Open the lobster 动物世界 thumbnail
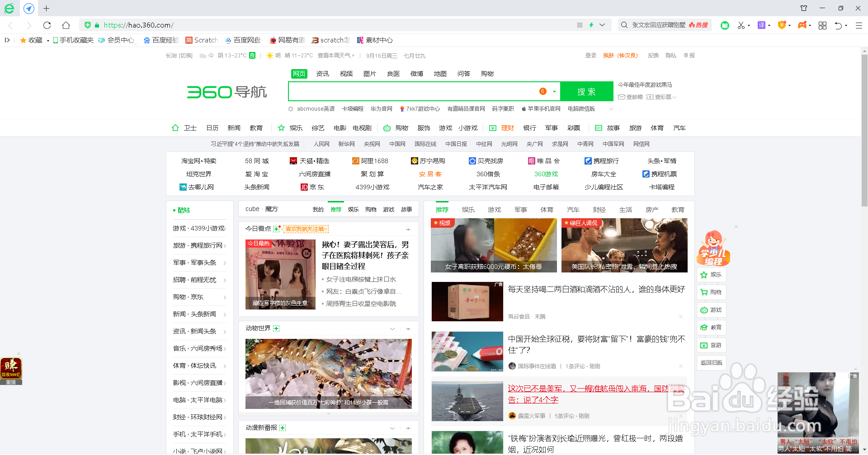The width and height of the screenshot is (868, 455). pos(329,374)
